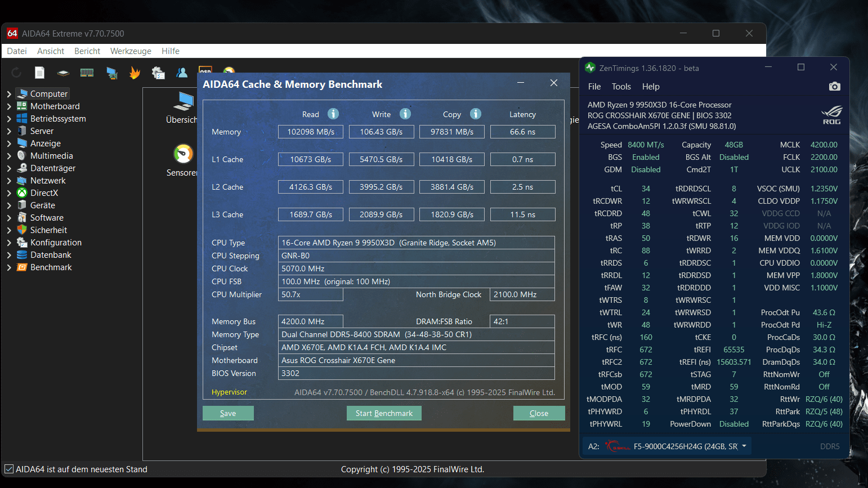
Task: Open the OSD panel toolbar icon
Action: (x=205, y=70)
